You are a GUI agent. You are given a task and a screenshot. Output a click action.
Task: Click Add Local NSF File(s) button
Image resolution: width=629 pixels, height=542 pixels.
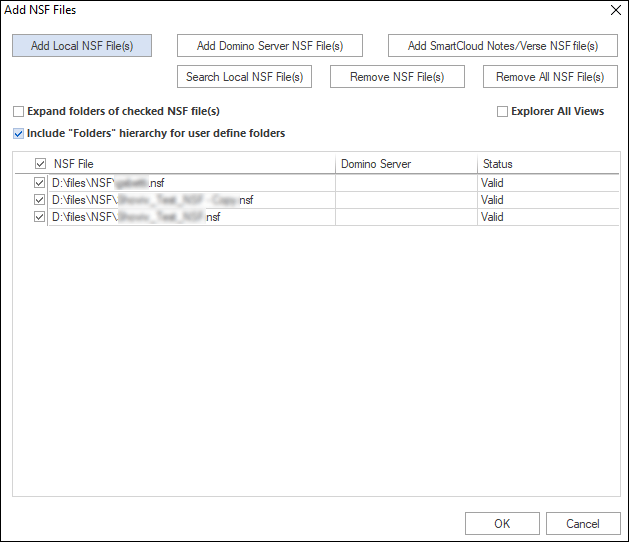82,46
